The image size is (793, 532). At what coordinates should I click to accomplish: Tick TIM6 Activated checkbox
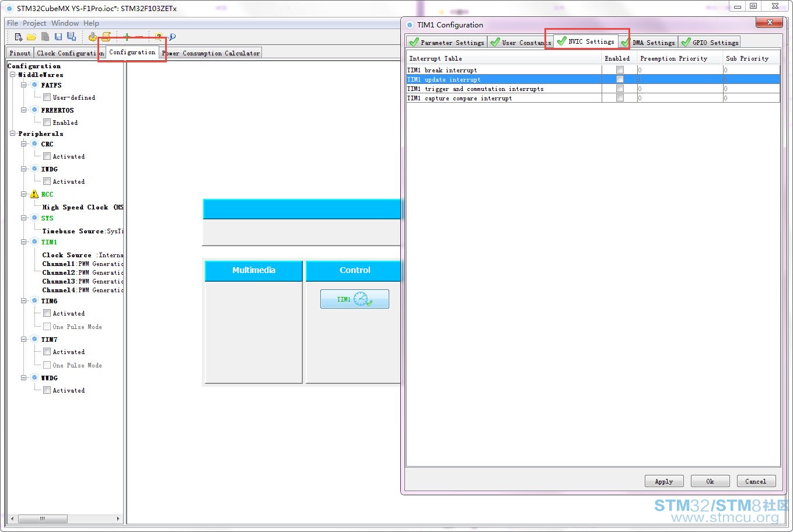(47, 313)
